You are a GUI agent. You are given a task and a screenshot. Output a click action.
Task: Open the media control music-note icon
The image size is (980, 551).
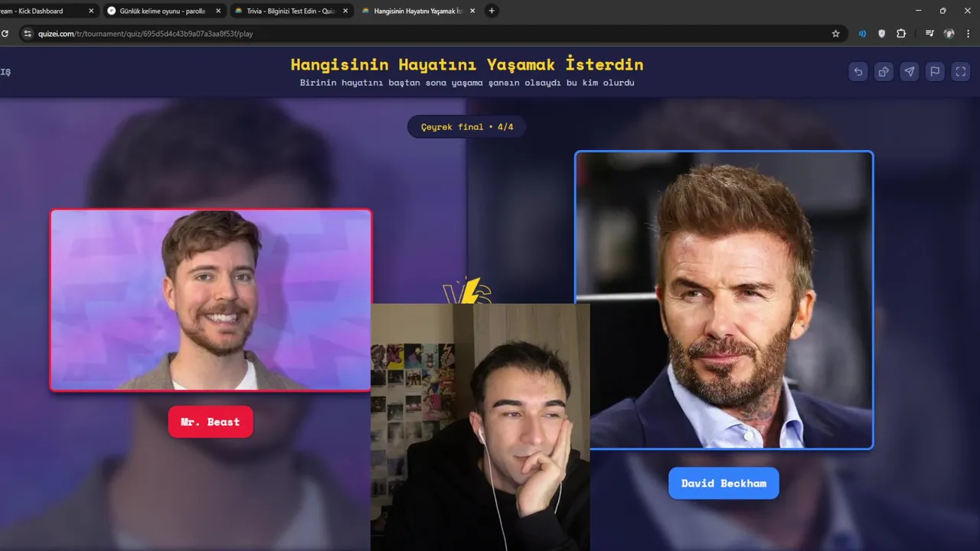tap(929, 34)
